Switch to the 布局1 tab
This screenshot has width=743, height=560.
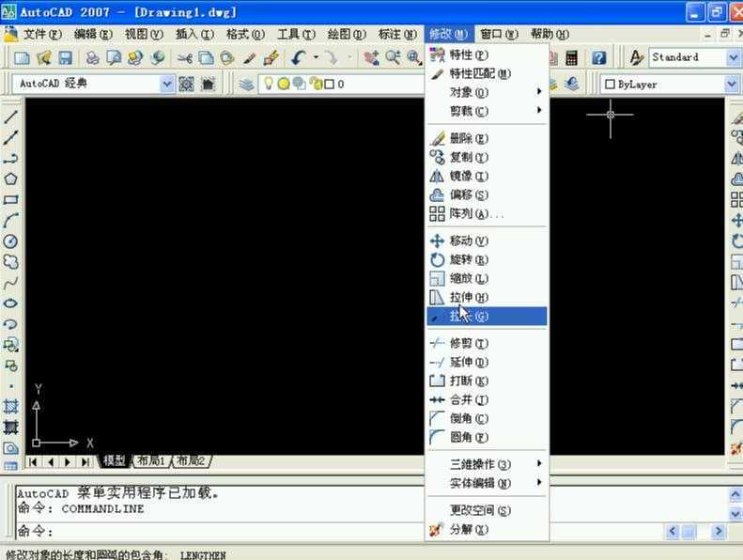[x=150, y=461]
